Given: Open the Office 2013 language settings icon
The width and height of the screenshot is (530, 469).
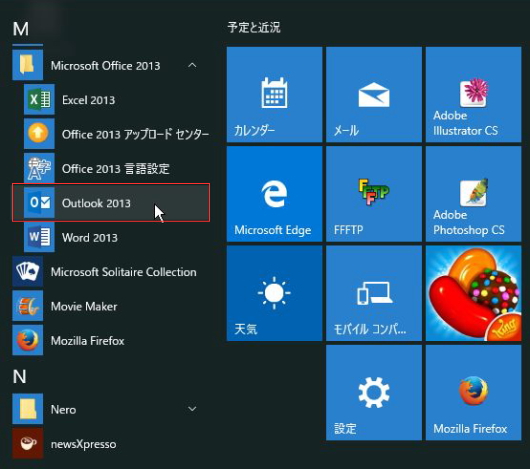Looking at the screenshot, I should click(39, 168).
